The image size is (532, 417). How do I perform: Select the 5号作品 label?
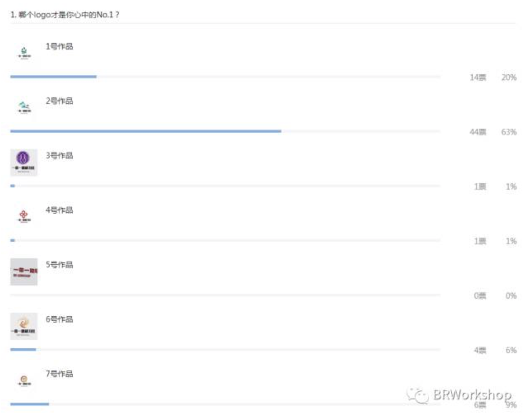59,265
